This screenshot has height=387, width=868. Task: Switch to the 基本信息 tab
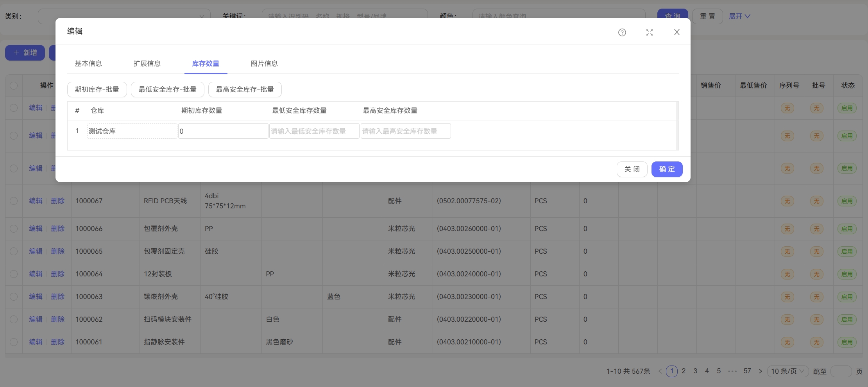pos(88,64)
